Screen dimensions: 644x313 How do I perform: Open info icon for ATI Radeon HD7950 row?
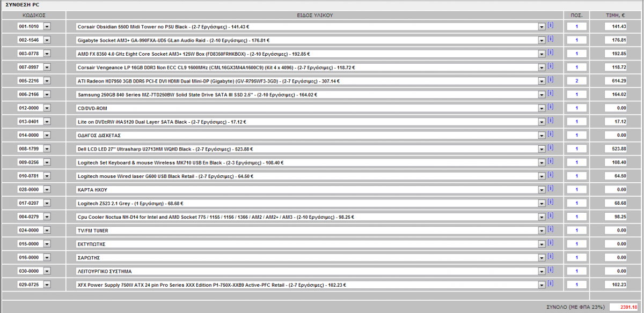(x=551, y=79)
